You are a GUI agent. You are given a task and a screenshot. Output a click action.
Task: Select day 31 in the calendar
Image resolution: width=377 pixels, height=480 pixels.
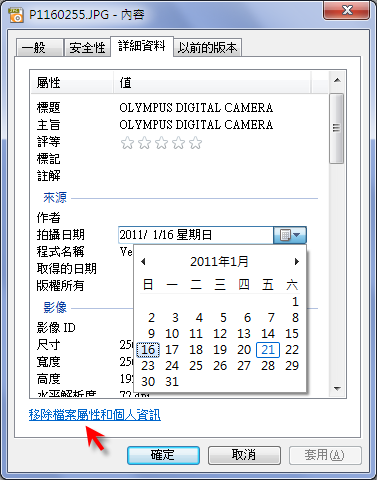coord(172,382)
